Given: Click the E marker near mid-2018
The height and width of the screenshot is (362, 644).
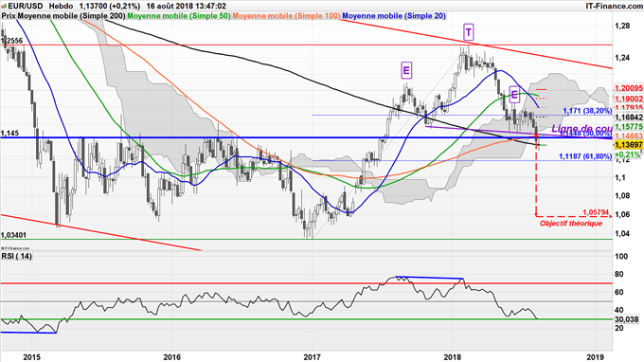Looking at the screenshot, I should tap(514, 95).
